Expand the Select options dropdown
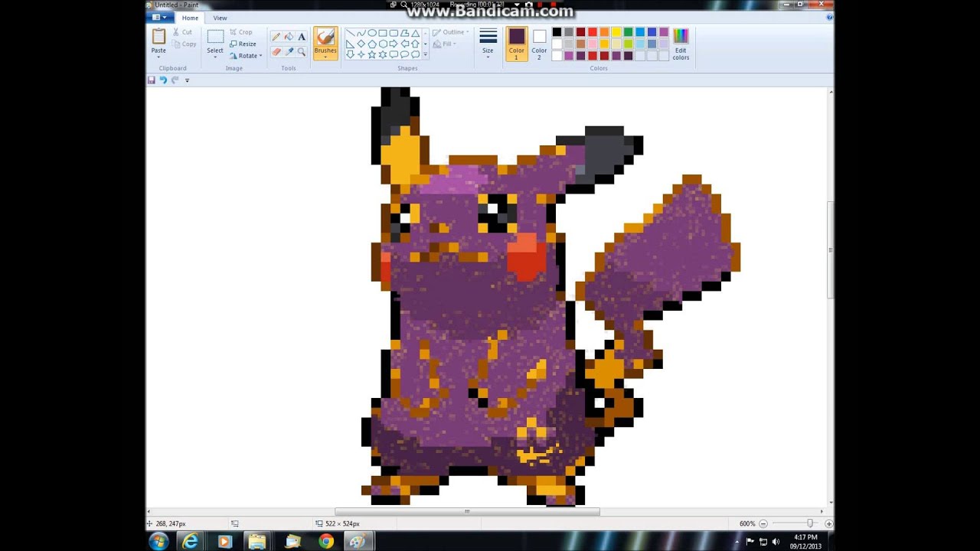 point(215,57)
